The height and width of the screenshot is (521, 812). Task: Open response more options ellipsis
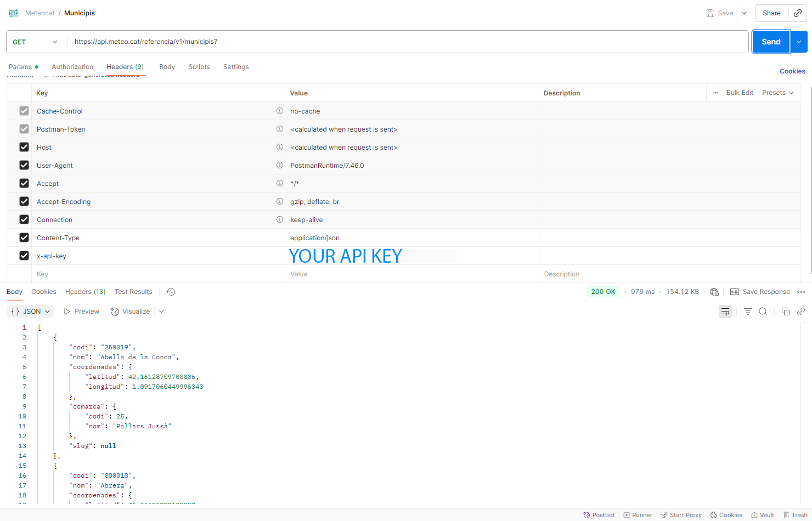pyautogui.click(x=801, y=292)
